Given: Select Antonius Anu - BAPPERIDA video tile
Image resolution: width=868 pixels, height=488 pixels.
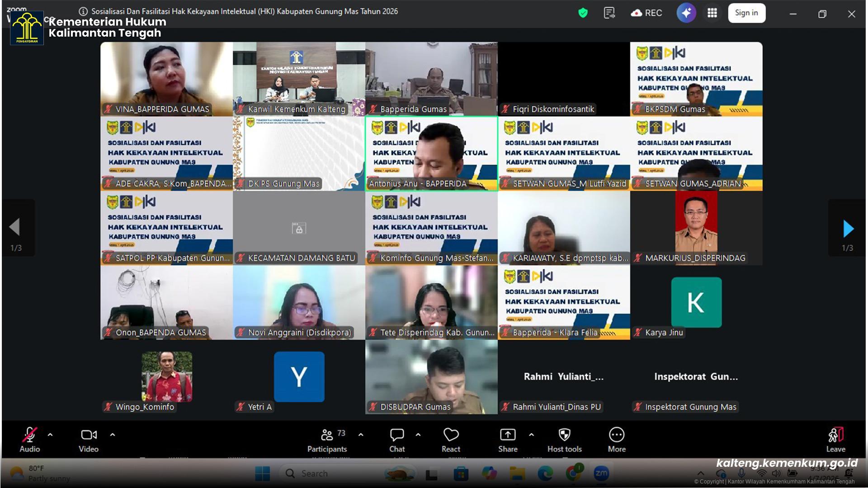Looking at the screenshot, I should pyautogui.click(x=431, y=154).
